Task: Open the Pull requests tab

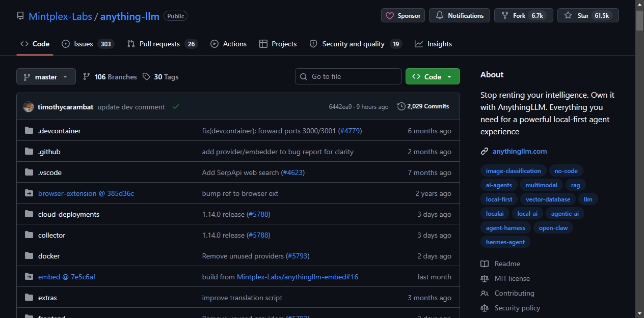Action: [x=162, y=44]
